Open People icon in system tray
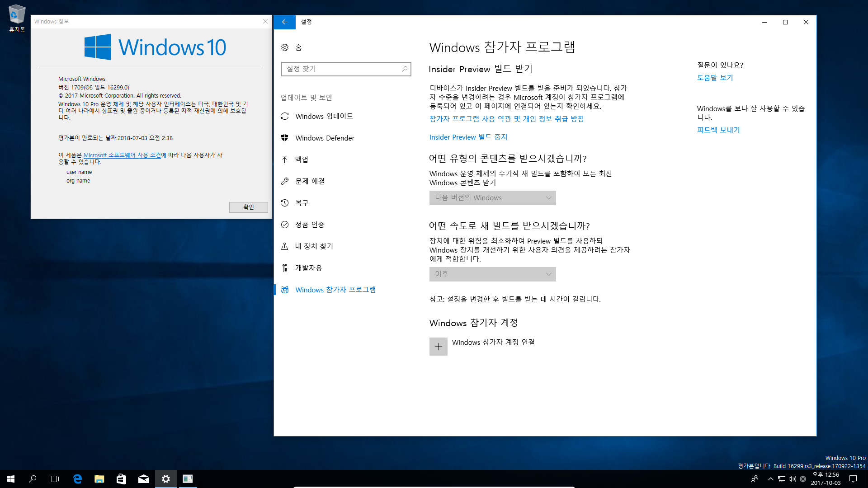This screenshot has width=868, height=488. (754, 479)
